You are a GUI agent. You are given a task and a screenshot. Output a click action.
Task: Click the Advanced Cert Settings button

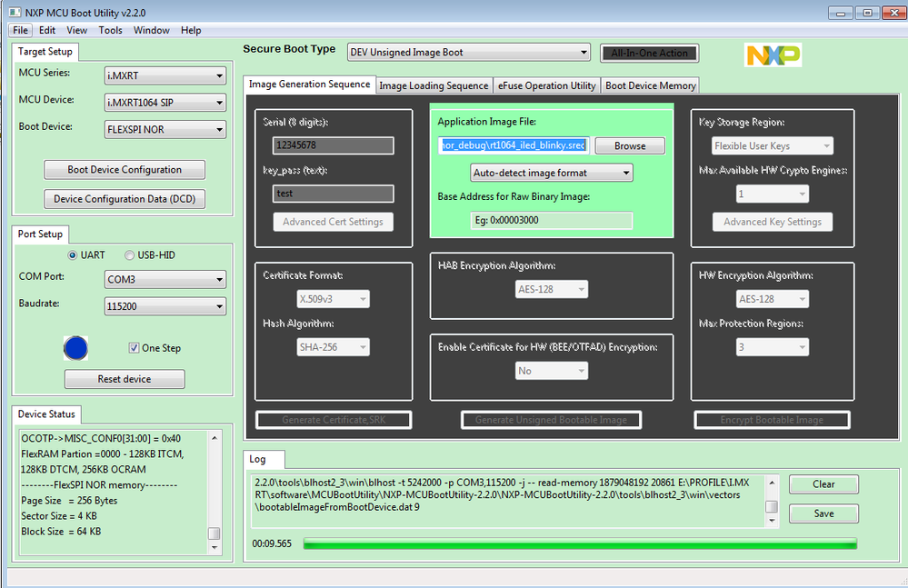point(333,222)
